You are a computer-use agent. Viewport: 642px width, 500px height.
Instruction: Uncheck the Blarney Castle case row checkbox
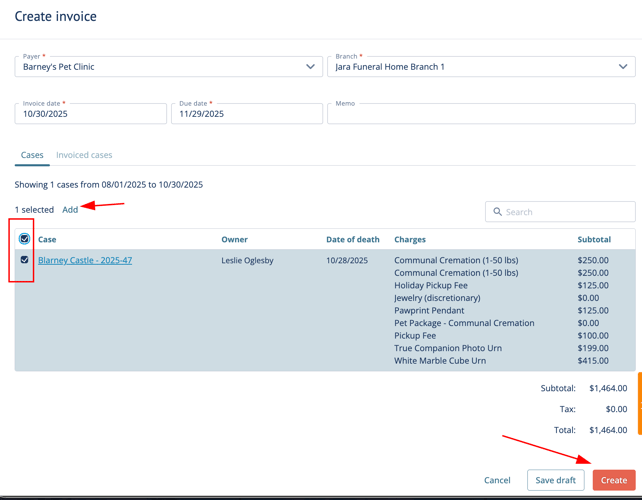click(x=25, y=260)
